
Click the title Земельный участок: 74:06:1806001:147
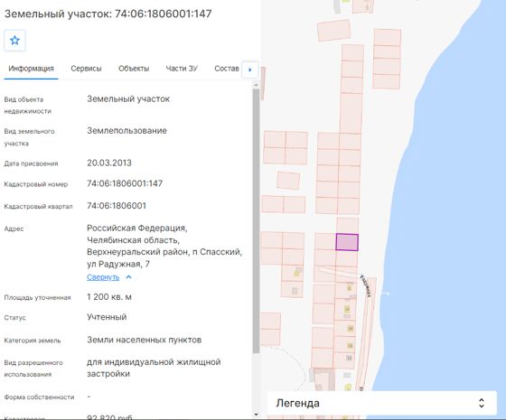[x=108, y=14]
